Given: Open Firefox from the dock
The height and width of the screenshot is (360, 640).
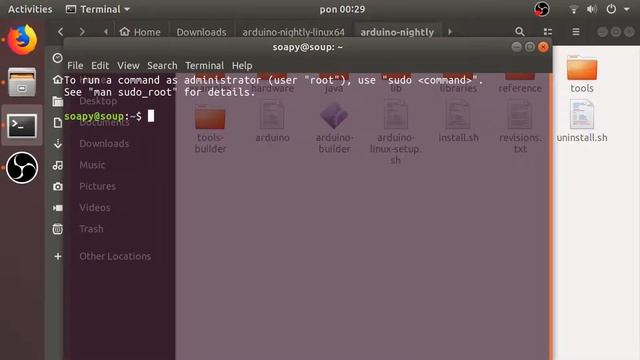Looking at the screenshot, I should point(22,40).
